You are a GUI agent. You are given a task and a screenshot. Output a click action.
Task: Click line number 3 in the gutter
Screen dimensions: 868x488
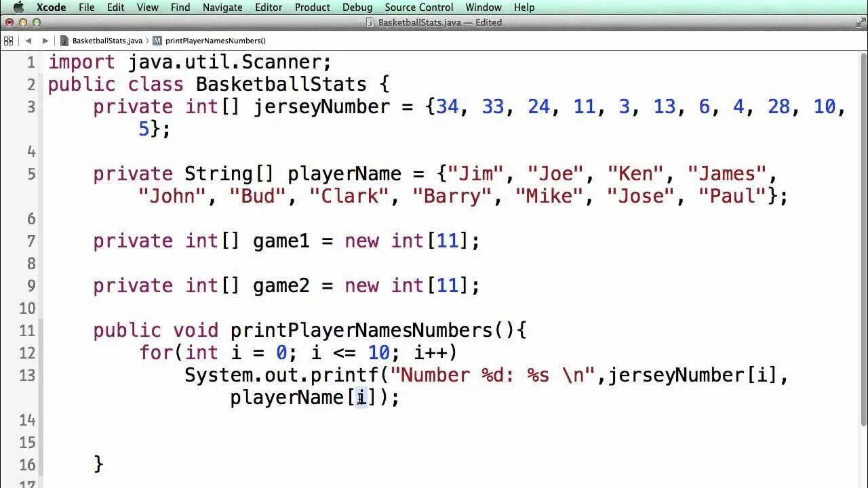click(x=31, y=107)
